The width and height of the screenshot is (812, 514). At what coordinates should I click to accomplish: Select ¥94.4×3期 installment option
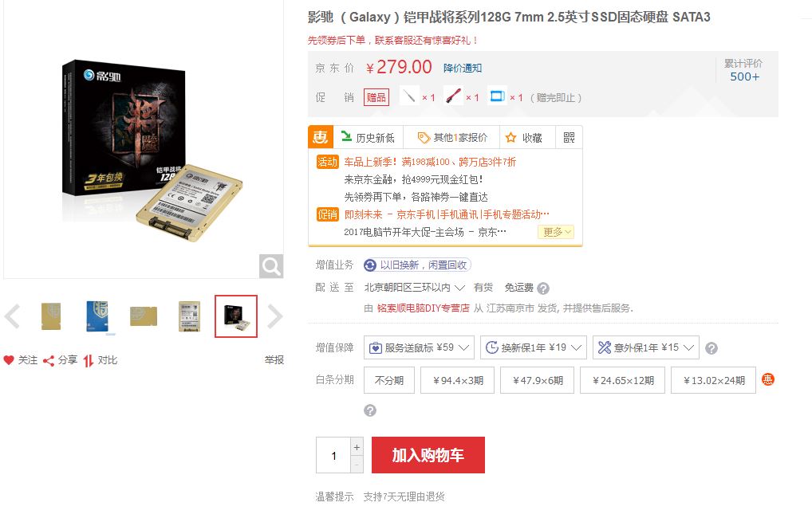coord(457,380)
